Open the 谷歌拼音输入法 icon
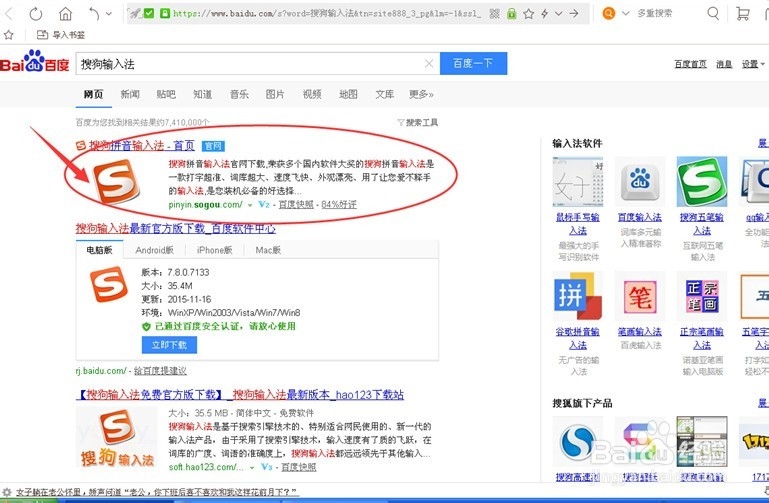This screenshot has height=503, width=769. [x=578, y=296]
